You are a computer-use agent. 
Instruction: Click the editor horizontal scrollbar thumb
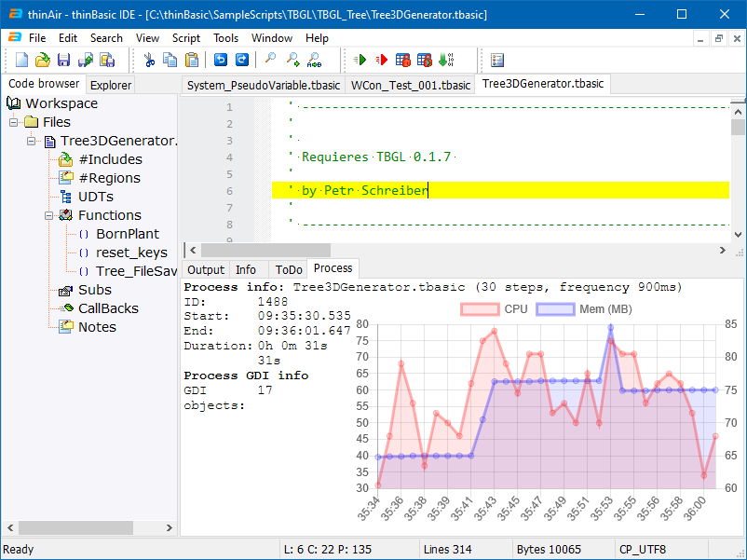(265, 250)
